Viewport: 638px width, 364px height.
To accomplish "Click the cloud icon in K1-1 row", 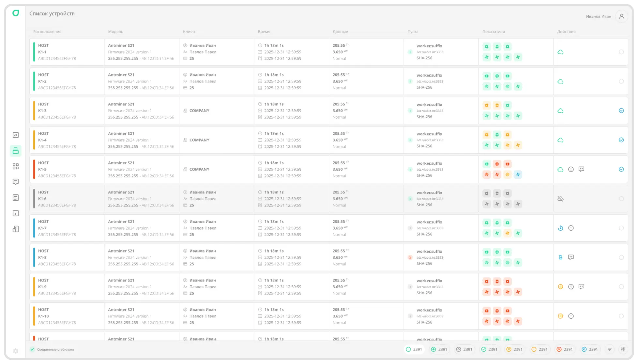I will click(x=560, y=52).
